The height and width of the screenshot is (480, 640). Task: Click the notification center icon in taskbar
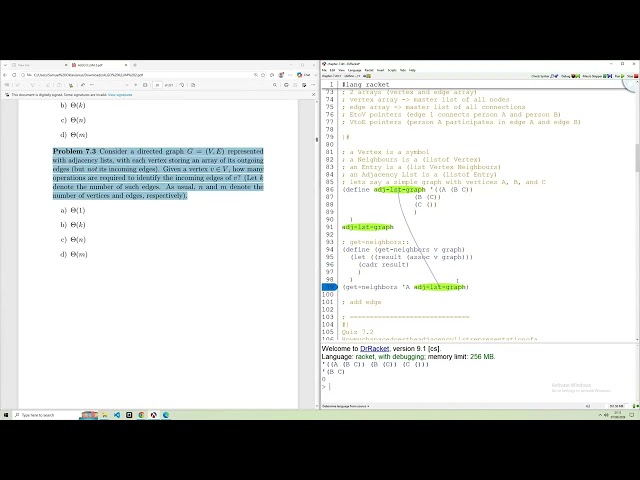(x=632, y=415)
